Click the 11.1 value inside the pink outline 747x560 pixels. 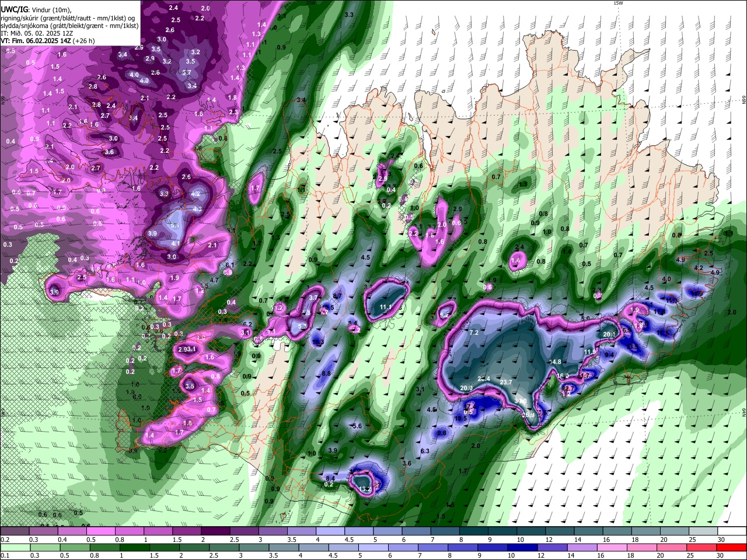click(x=386, y=307)
